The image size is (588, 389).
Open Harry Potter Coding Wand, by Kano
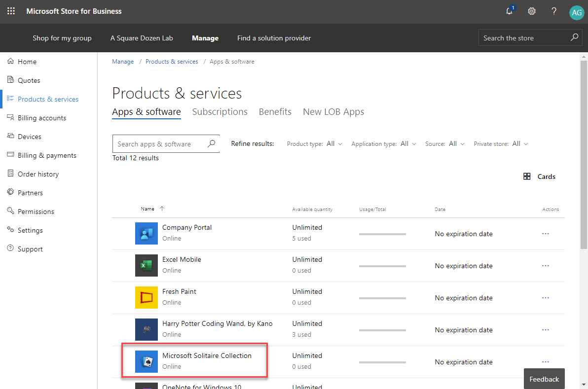point(217,323)
